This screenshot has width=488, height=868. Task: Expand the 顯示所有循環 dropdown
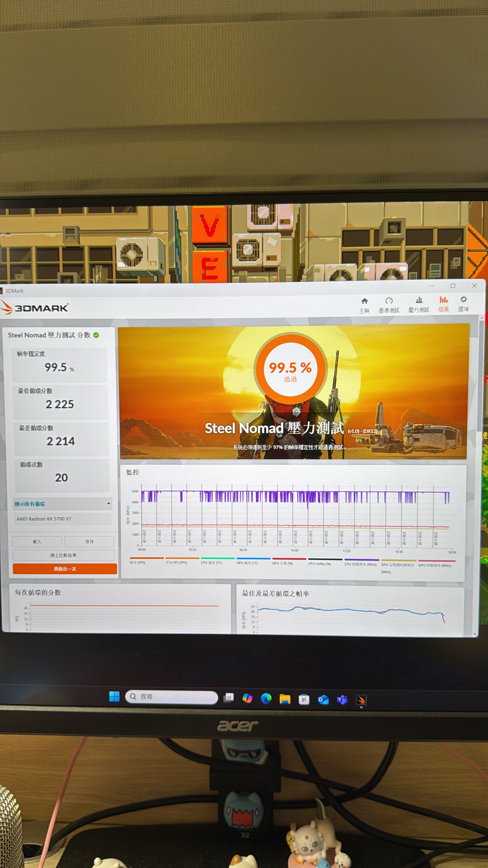tap(63, 504)
